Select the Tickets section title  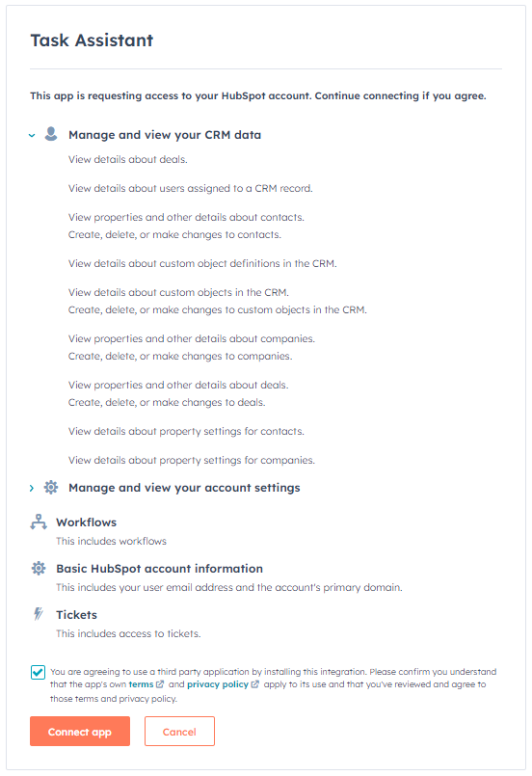pyautogui.click(x=77, y=615)
